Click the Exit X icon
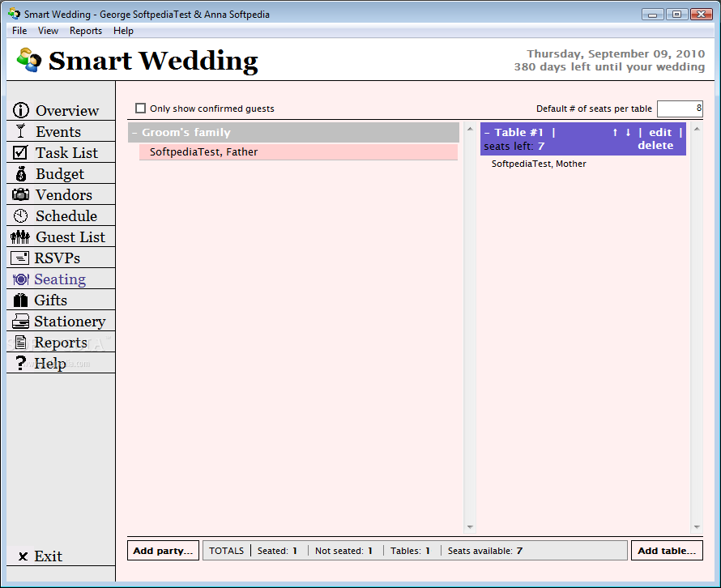 (x=23, y=556)
